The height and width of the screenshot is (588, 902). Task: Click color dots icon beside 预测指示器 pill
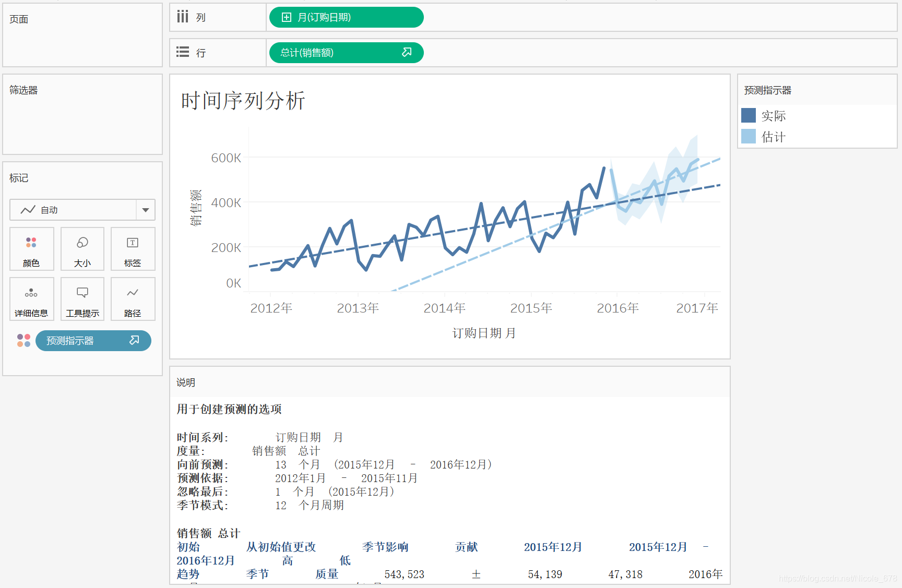(x=23, y=341)
